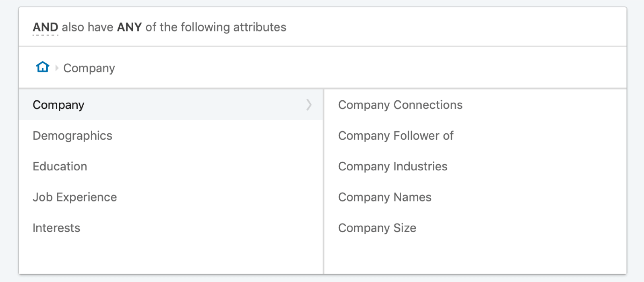
Task: Click the vertical divider between the two lists
Action: point(324,181)
